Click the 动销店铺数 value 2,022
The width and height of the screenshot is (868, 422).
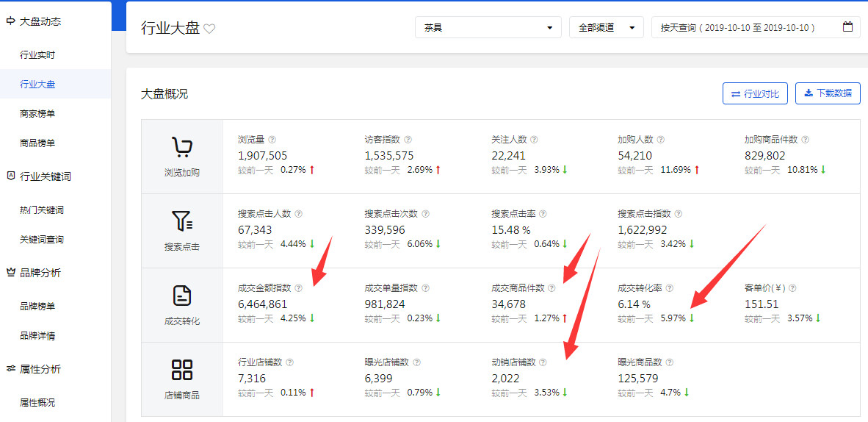click(505, 378)
